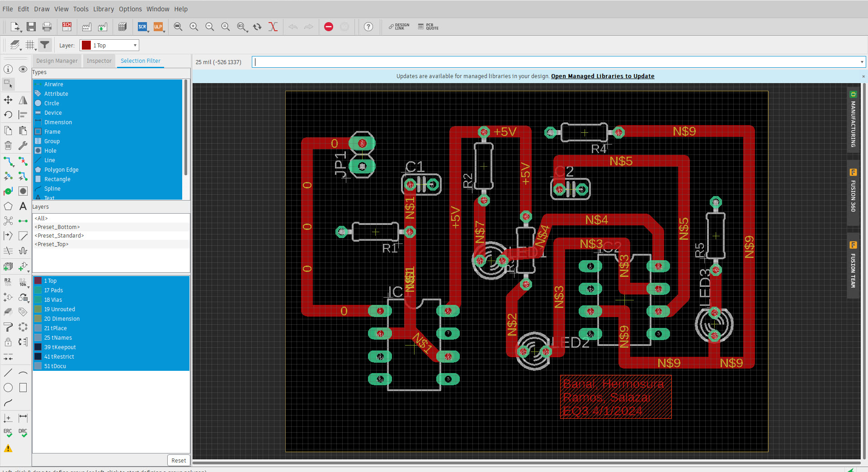868x472 pixels.
Task: Switch to Inspector tab
Action: point(99,61)
